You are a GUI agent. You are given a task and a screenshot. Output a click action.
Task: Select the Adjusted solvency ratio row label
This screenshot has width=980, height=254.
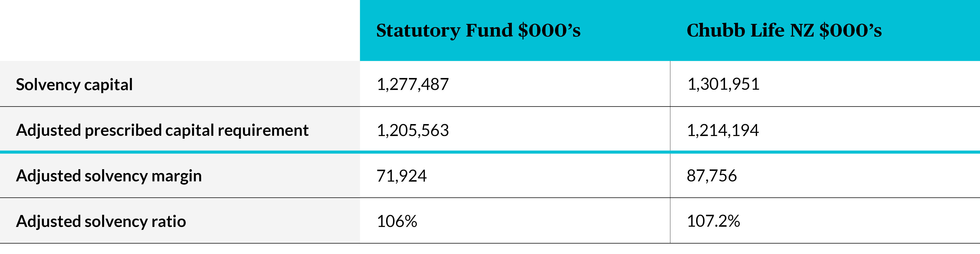coord(101,221)
